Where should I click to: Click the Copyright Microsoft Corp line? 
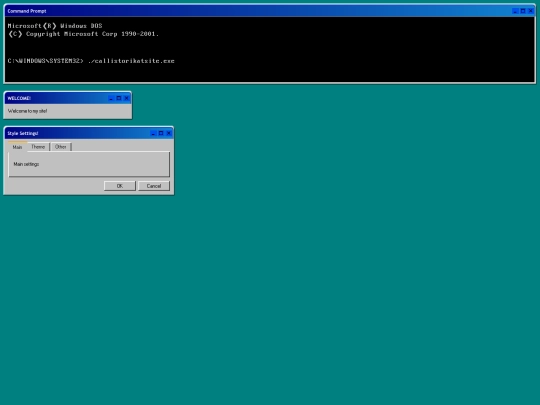[x=83, y=34]
